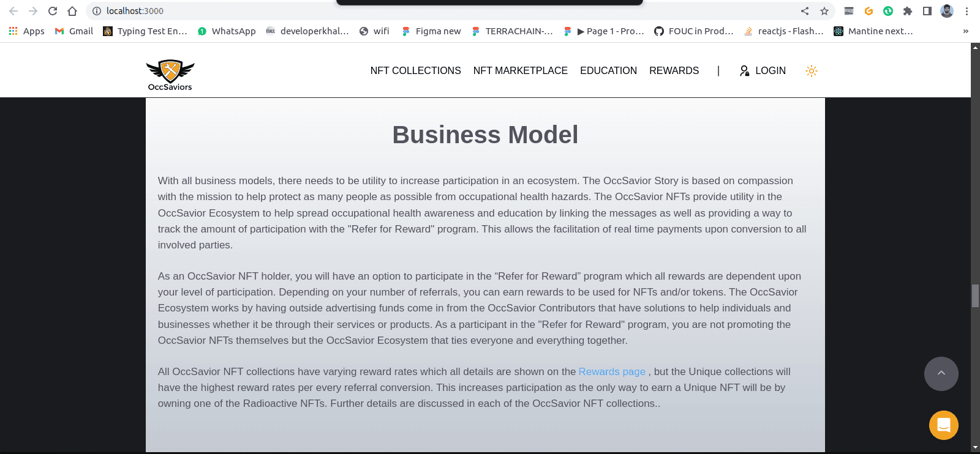View site information icon
Image resolution: width=980 pixels, height=454 pixels.
[x=97, y=11]
